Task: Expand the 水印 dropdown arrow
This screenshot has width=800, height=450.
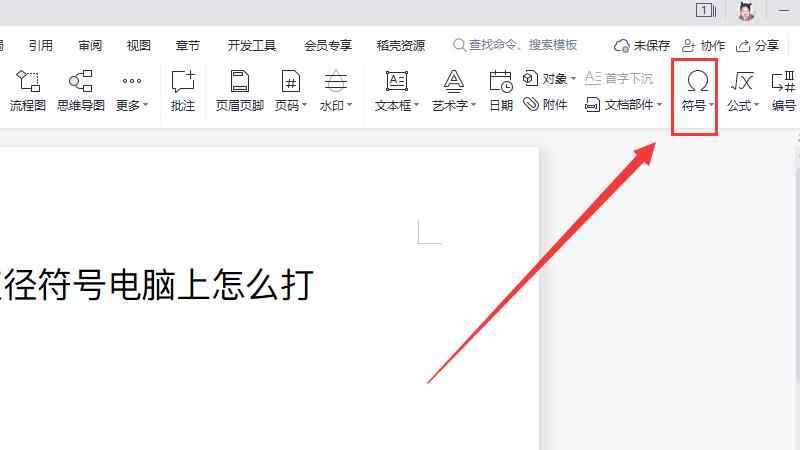Action: (x=349, y=105)
